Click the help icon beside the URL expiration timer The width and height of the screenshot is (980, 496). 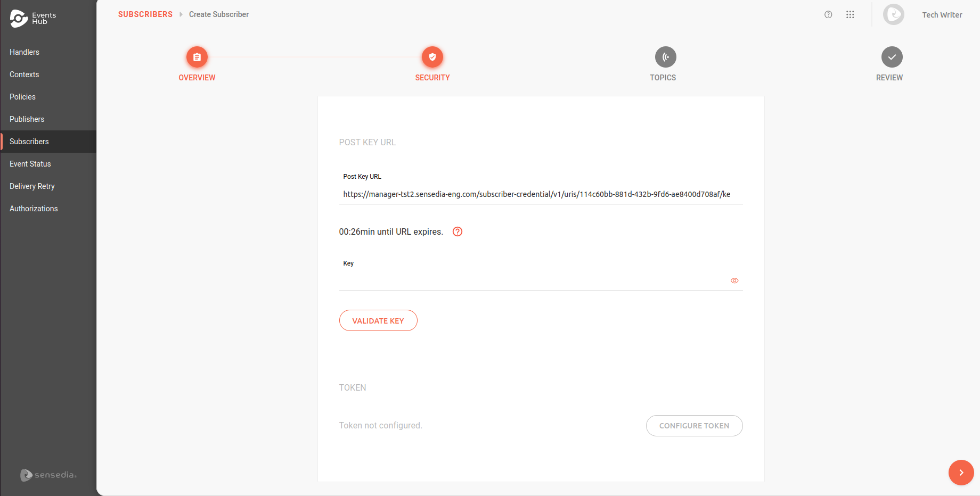(457, 232)
